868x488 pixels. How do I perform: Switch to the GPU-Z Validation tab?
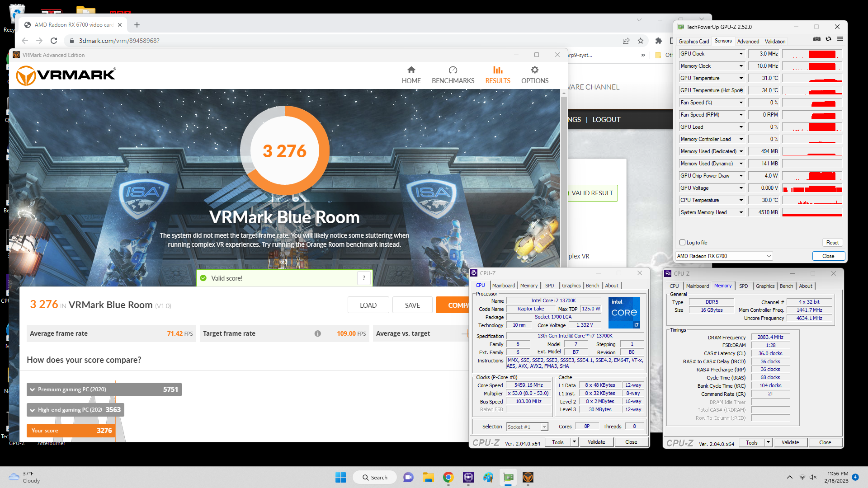click(775, 41)
